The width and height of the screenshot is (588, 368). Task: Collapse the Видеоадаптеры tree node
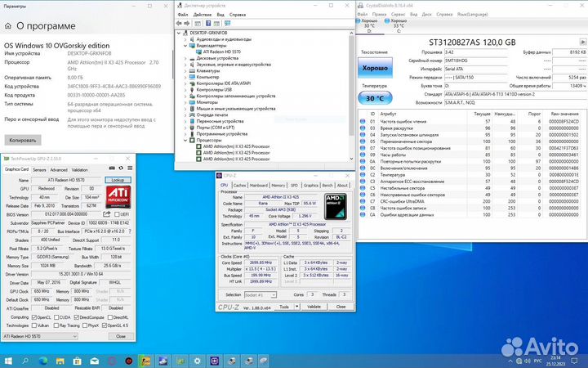click(185, 46)
